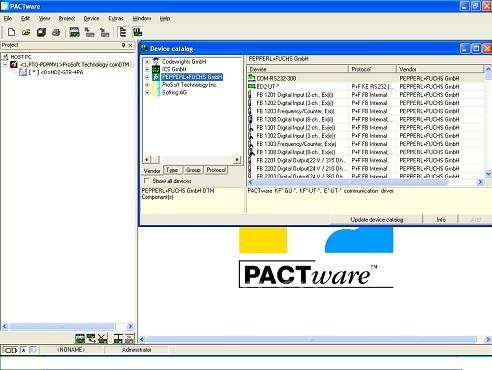Viewport: 492px width, 370px height.
Task: Select 'Softing AG' in the vendor tree
Action: pyautogui.click(x=174, y=92)
